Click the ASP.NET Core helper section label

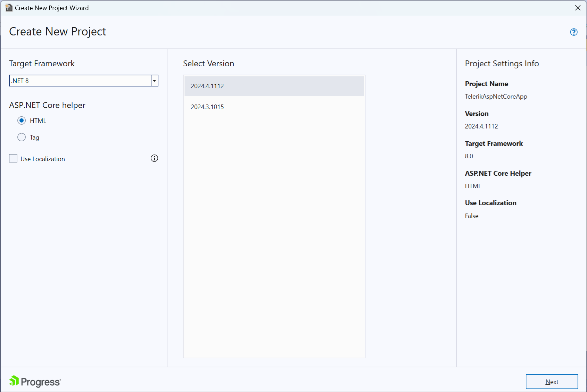click(47, 105)
